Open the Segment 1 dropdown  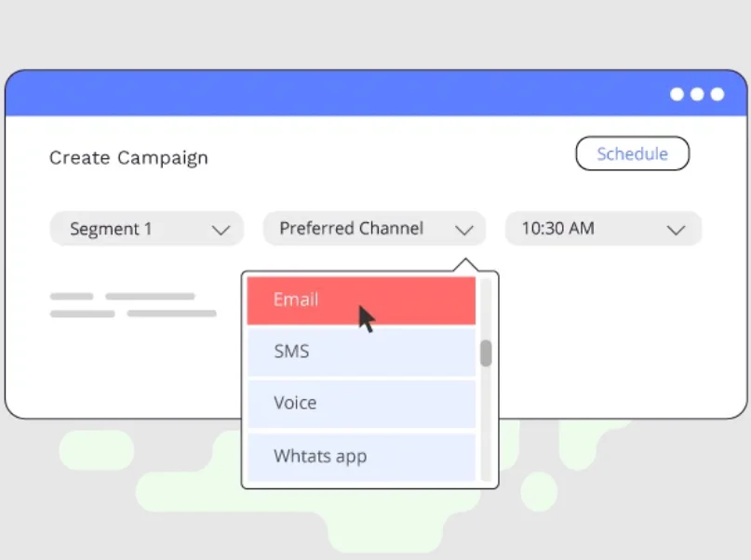(146, 229)
